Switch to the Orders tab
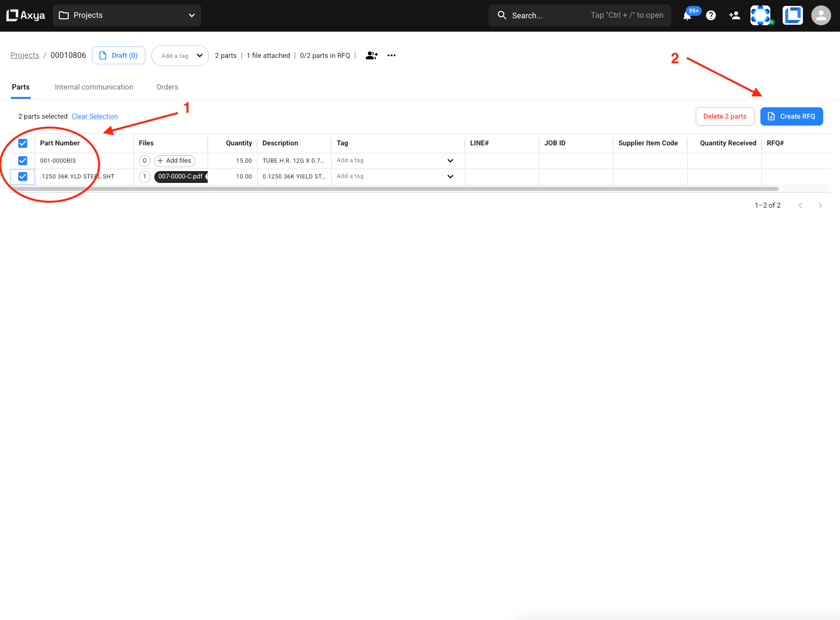This screenshot has width=840, height=620. tap(167, 87)
